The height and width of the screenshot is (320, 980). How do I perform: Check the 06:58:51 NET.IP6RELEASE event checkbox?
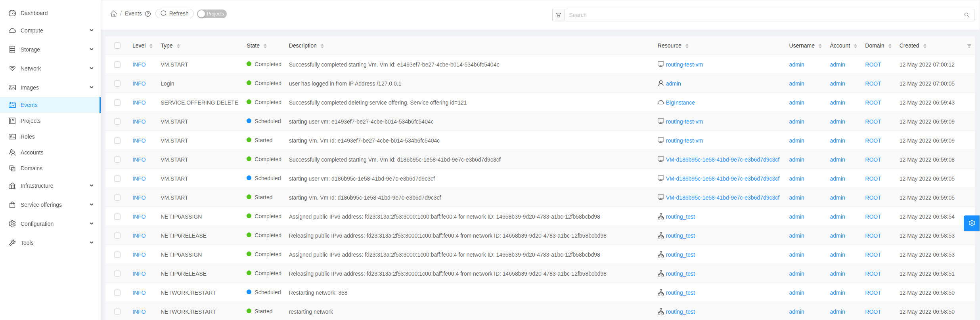point(117,274)
